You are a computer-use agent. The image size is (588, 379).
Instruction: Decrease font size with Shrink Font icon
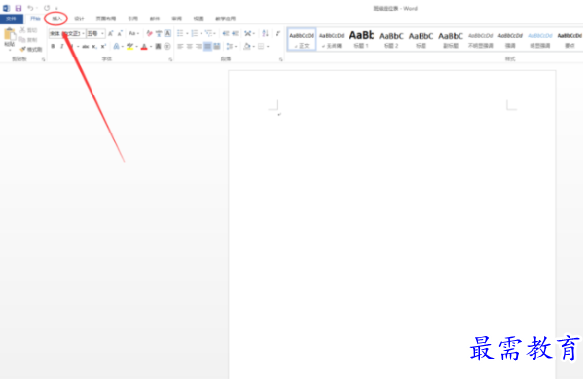(x=120, y=34)
